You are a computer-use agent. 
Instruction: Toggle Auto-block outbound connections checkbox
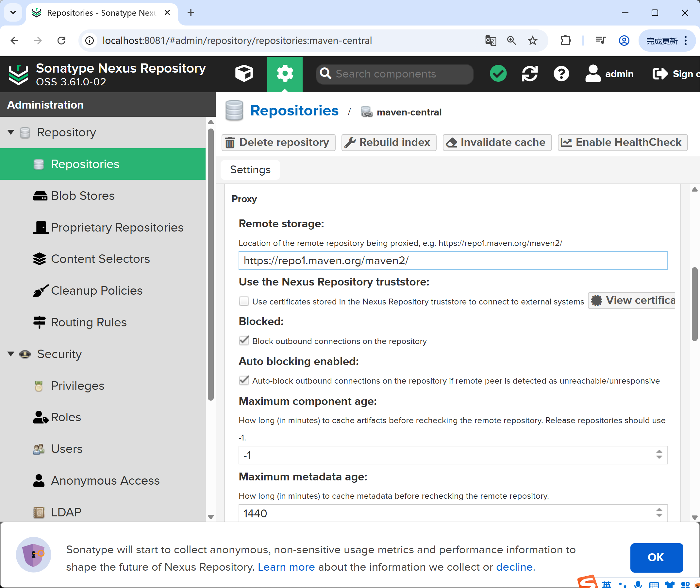(244, 381)
